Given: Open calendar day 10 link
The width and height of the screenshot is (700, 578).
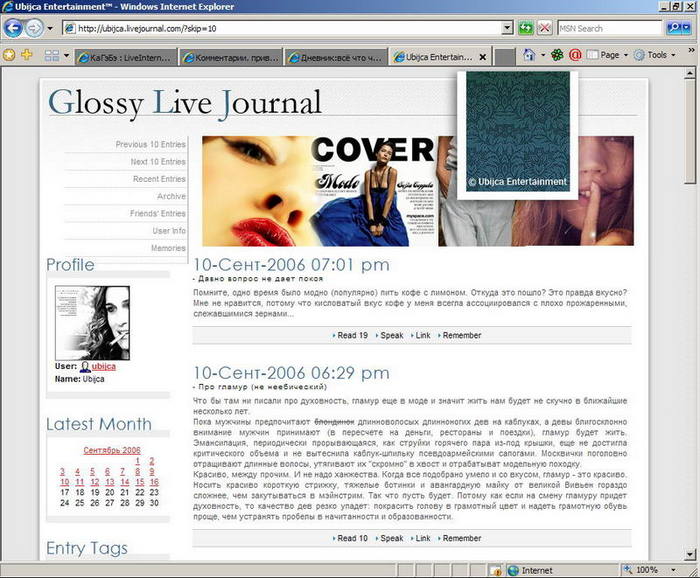Looking at the screenshot, I should click(65, 482).
